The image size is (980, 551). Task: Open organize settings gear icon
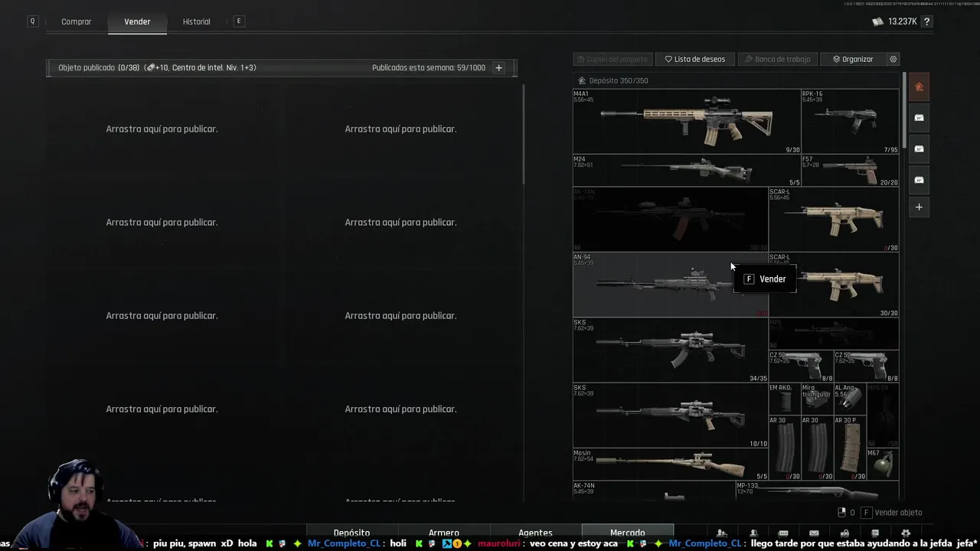point(893,59)
